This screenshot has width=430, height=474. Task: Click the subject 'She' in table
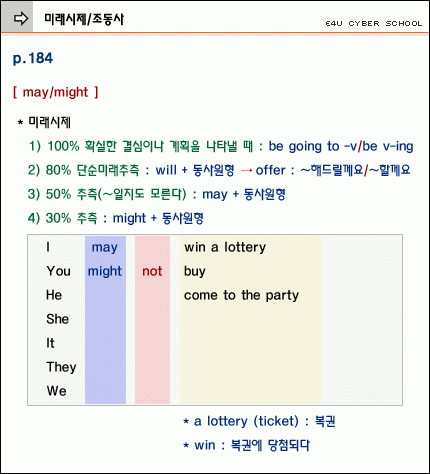coord(57,319)
